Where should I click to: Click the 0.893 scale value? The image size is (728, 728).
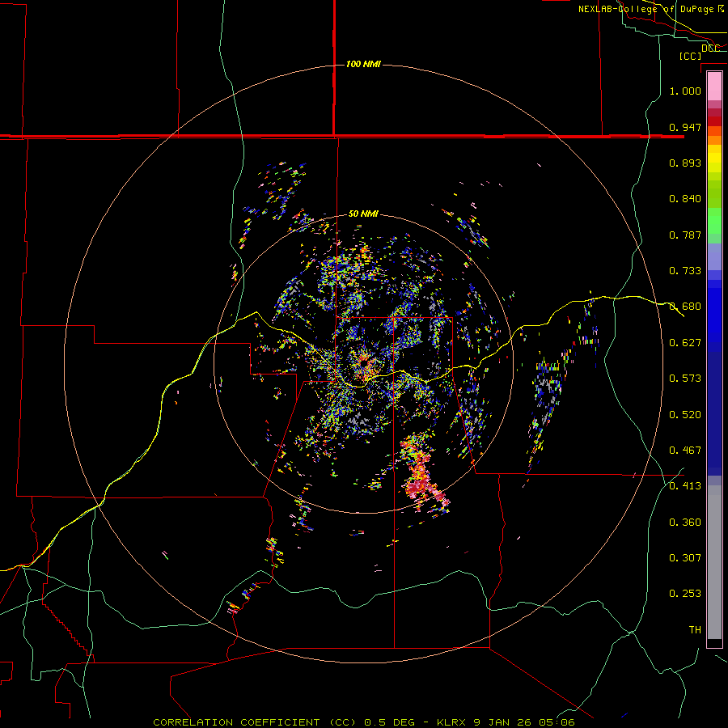point(685,163)
